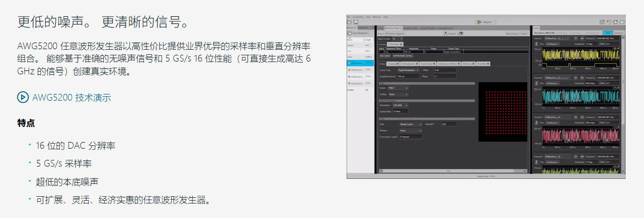Open the Connectivity menu
This screenshot has height=218, width=644.
point(358,17)
